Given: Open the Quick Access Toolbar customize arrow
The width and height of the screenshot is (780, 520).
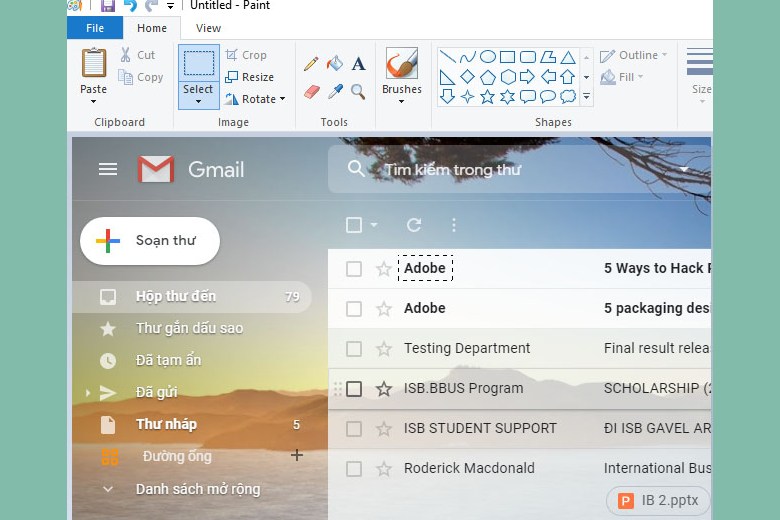Looking at the screenshot, I should coord(171,6).
